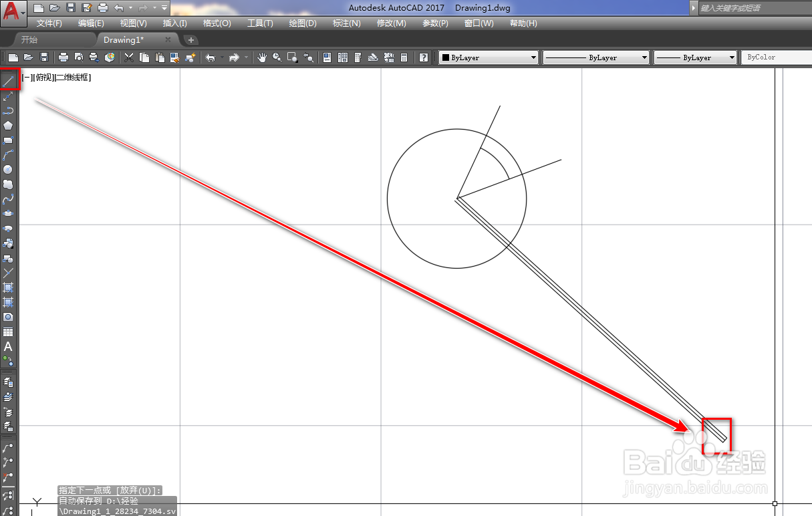This screenshot has height=516, width=812.
Task: Select the Spline tool
Action: coord(9,199)
